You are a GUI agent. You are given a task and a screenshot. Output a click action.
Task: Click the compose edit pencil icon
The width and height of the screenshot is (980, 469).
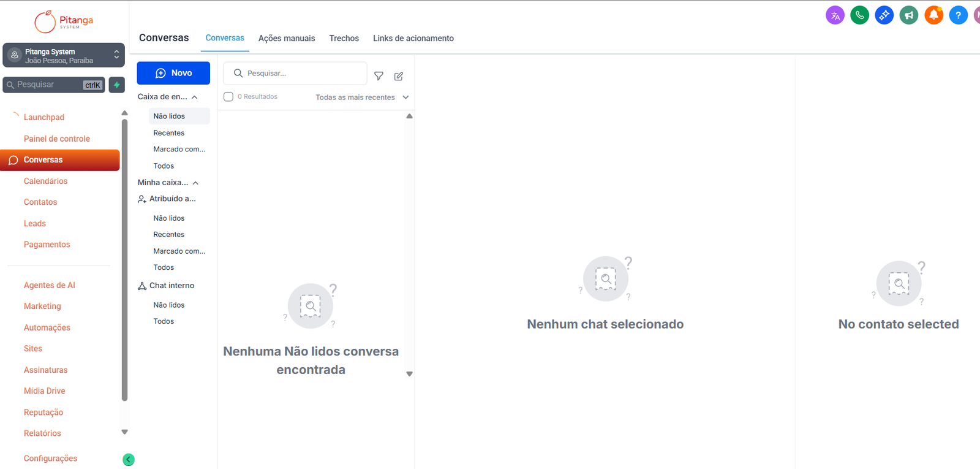(399, 76)
